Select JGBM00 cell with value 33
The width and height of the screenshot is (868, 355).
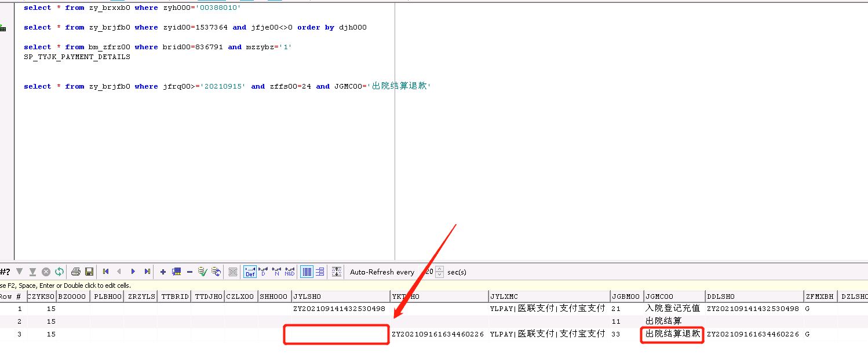626,334
